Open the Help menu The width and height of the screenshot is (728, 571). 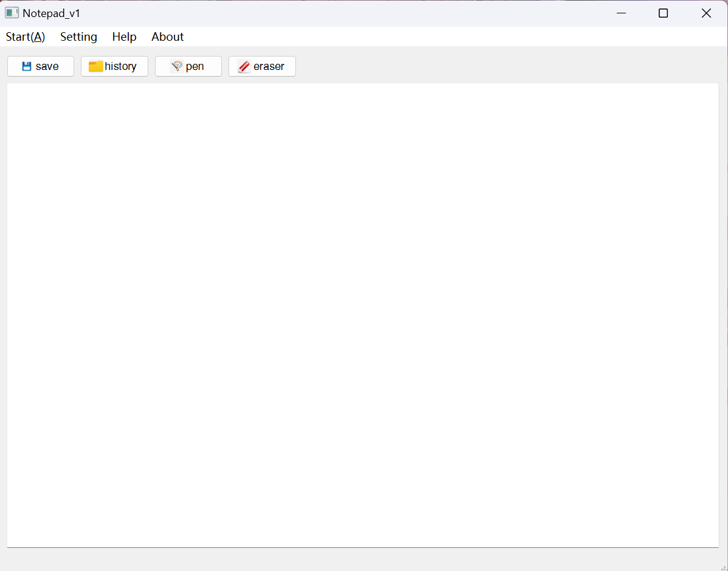click(124, 36)
